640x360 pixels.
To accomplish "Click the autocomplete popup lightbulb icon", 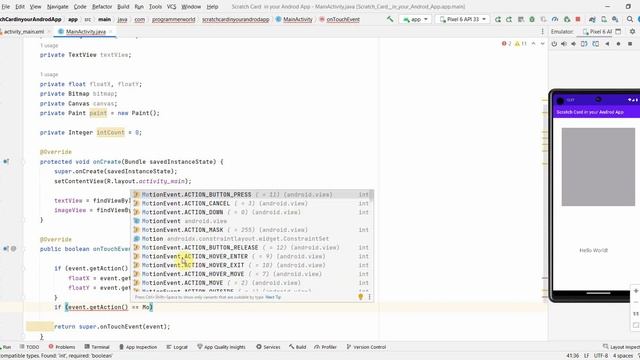I will click(x=360, y=297).
